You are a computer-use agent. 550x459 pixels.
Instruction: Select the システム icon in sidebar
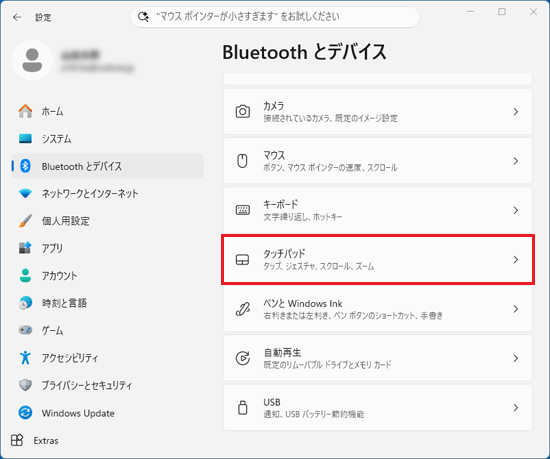point(25,139)
